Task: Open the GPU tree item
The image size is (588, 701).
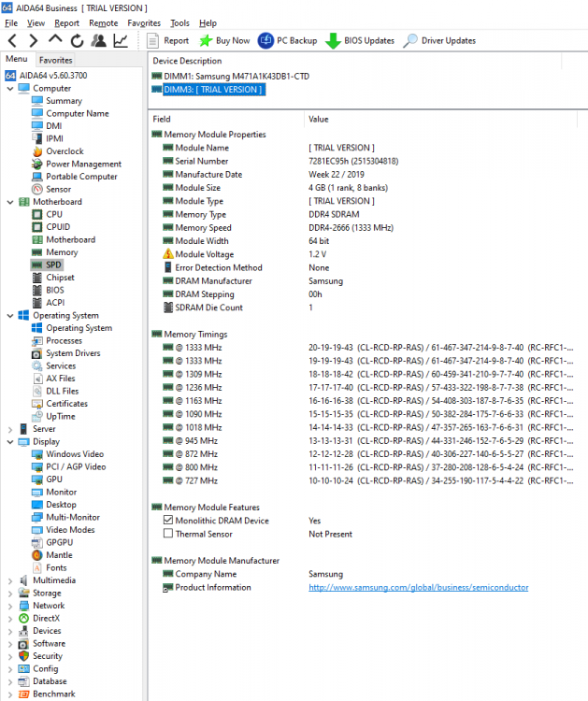Action: (x=48, y=479)
